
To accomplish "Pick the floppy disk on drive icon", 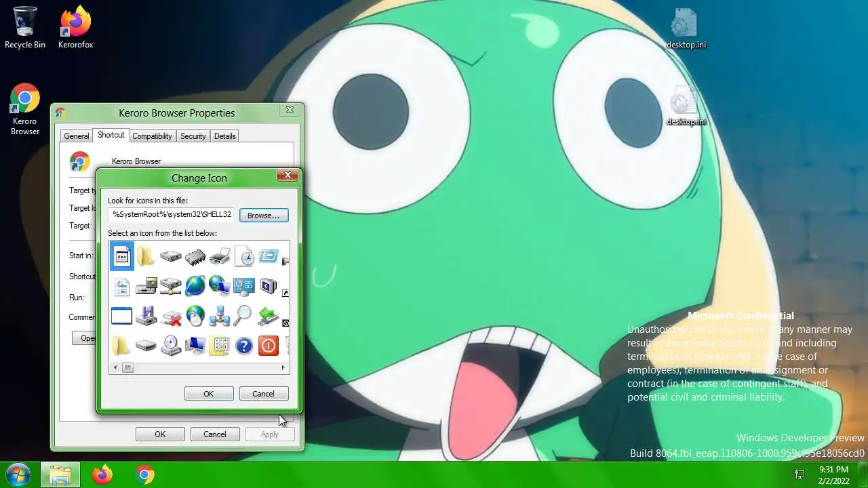I will 146,316.
